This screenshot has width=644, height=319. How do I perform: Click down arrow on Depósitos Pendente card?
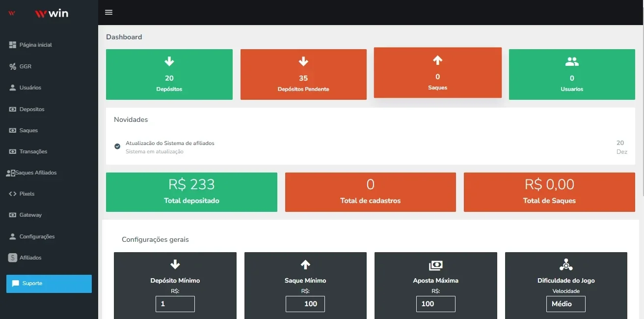pos(303,61)
